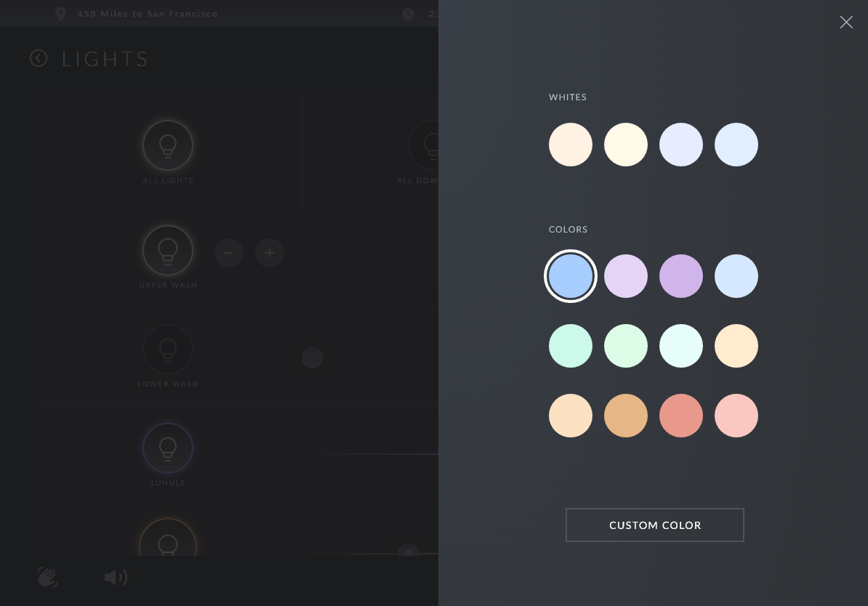Select the darker purple color swatch
The width and height of the screenshot is (868, 606).
point(681,276)
